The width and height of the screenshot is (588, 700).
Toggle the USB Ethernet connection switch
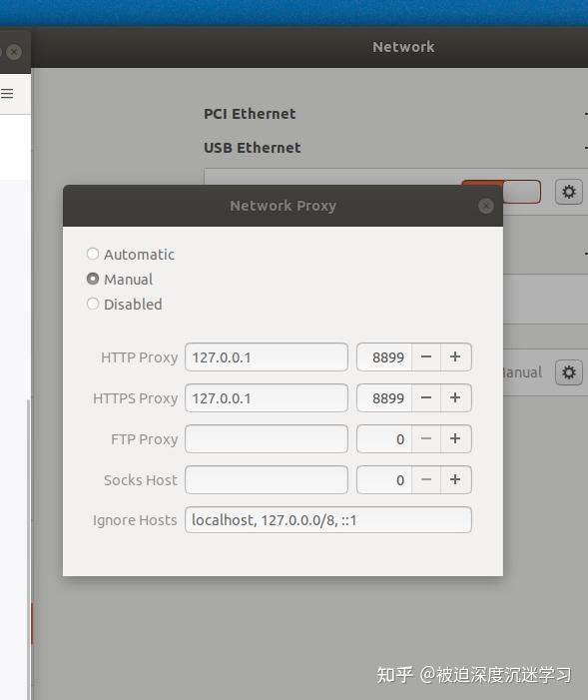521,192
